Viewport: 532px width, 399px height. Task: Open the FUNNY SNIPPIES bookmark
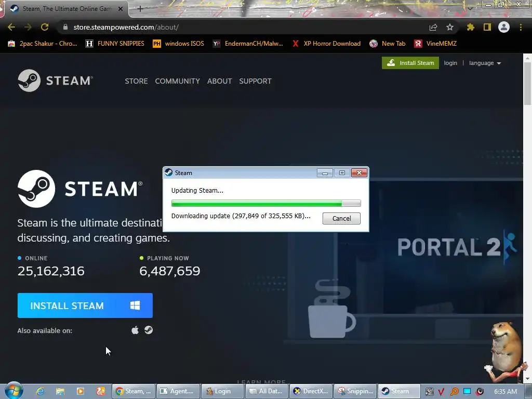click(x=115, y=44)
